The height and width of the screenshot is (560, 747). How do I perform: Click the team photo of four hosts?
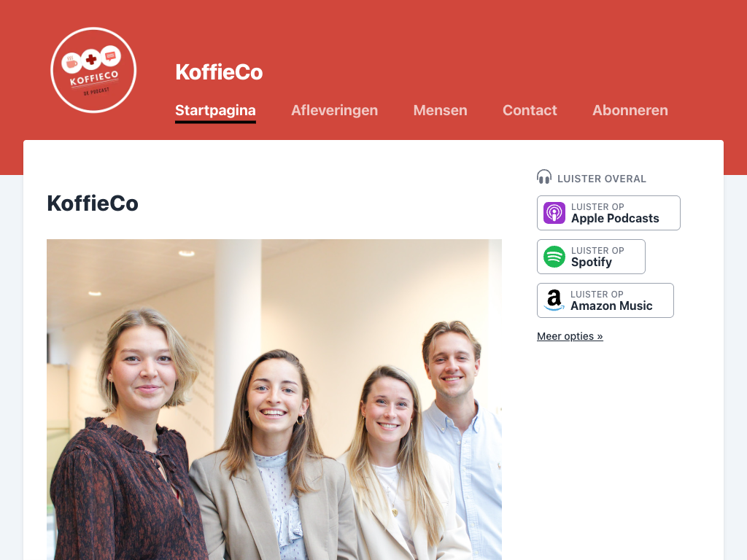pos(274,400)
